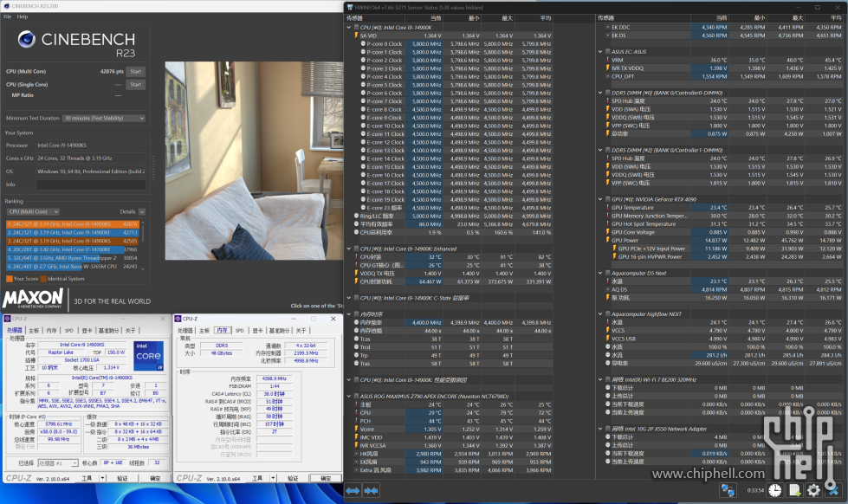Click sensor icon for Tcas row
The image size is (848, 504).
click(x=356, y=339)
